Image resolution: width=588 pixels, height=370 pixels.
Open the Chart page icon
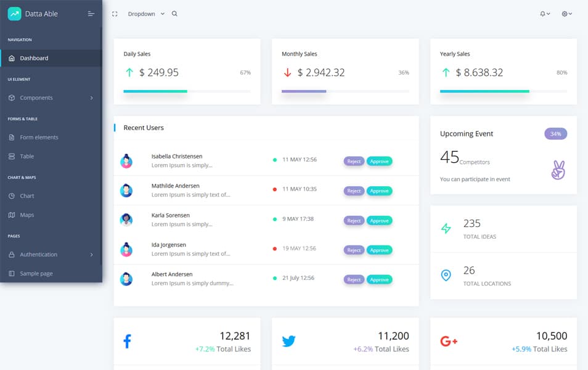[x=12, y=195]
